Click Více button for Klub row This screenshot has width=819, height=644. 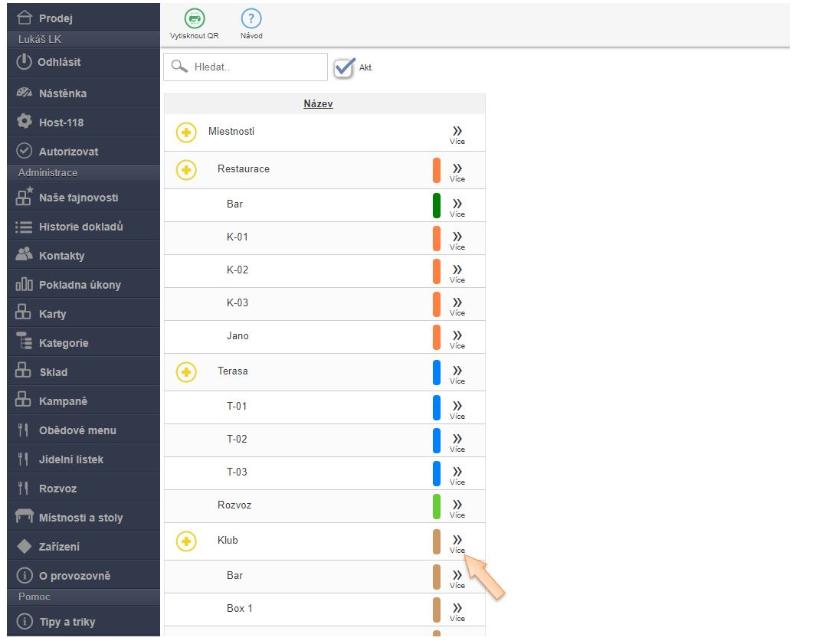(x=457, y=543)
